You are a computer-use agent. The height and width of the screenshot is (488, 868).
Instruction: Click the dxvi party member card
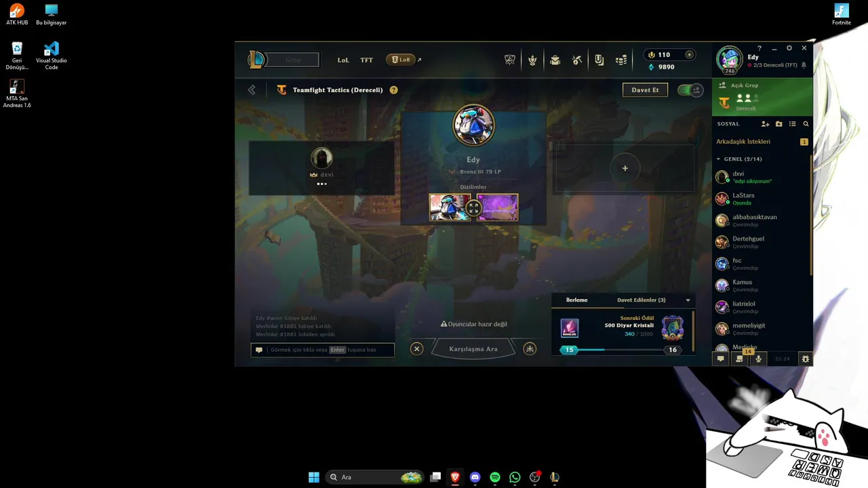(x=321, y=168)
